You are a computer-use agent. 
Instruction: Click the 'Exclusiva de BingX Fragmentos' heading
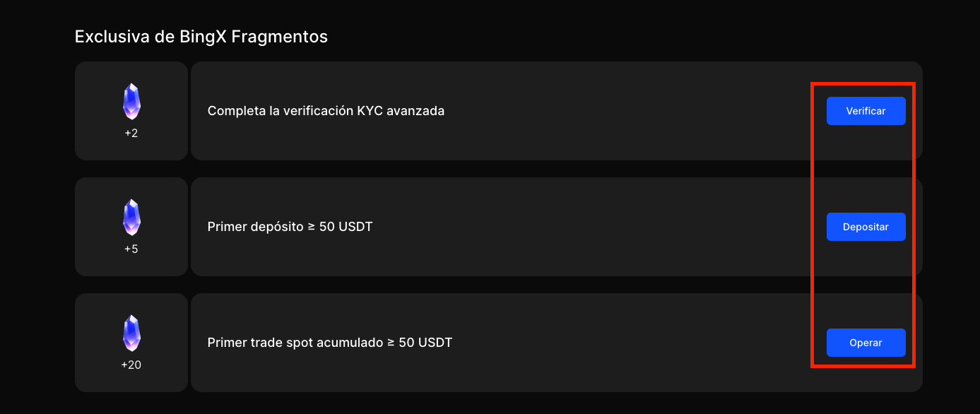pyautogui.click(x=201, y=37)
